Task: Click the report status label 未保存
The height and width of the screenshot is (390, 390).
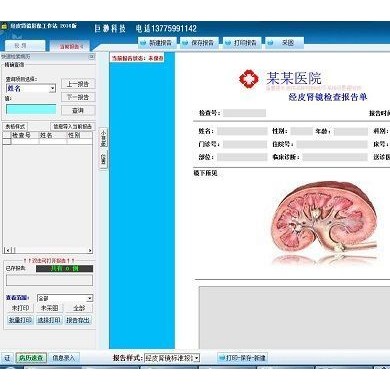Action: click(x=137, y=58)
